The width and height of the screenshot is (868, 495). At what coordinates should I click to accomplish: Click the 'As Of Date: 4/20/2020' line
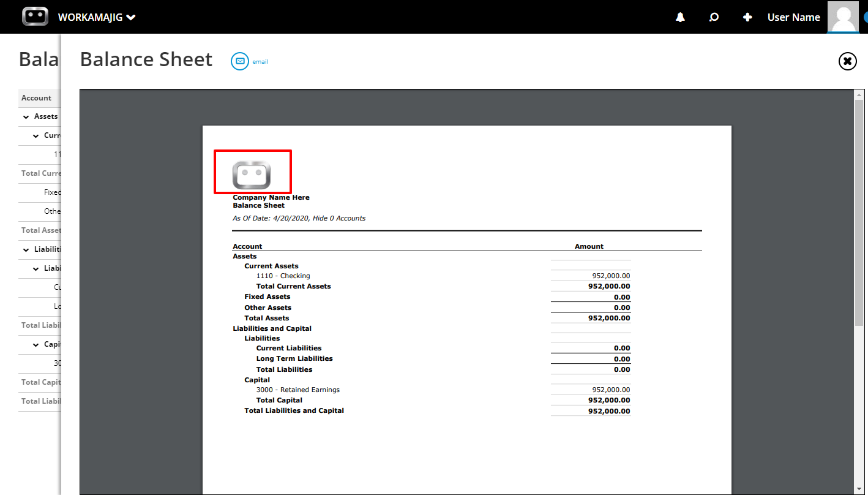click(299, 218)
